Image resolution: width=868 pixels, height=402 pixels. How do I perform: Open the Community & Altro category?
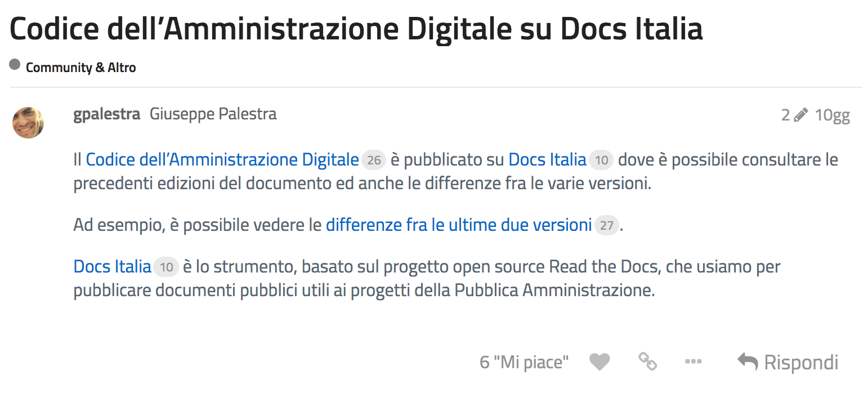[x=80, y=68]
